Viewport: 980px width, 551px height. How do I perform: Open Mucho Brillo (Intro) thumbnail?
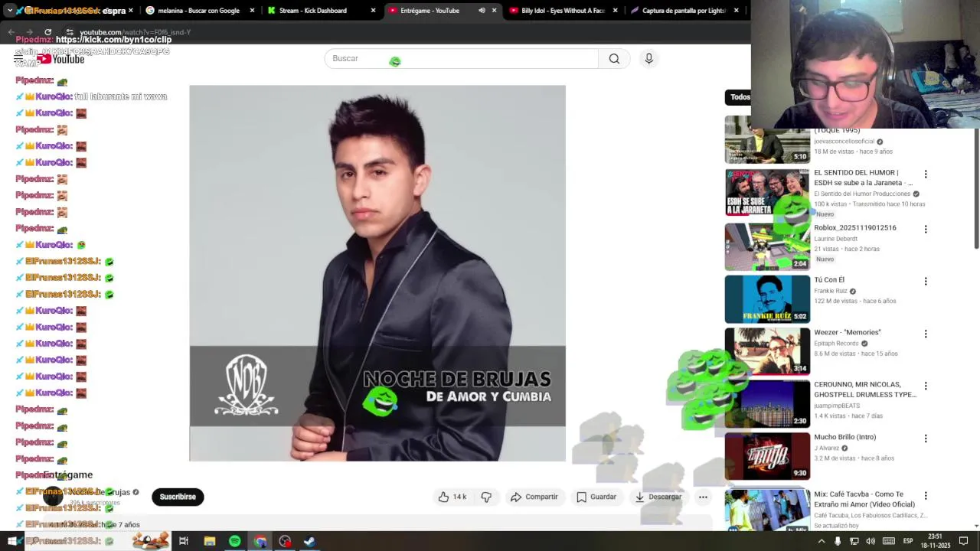[767, 456]
